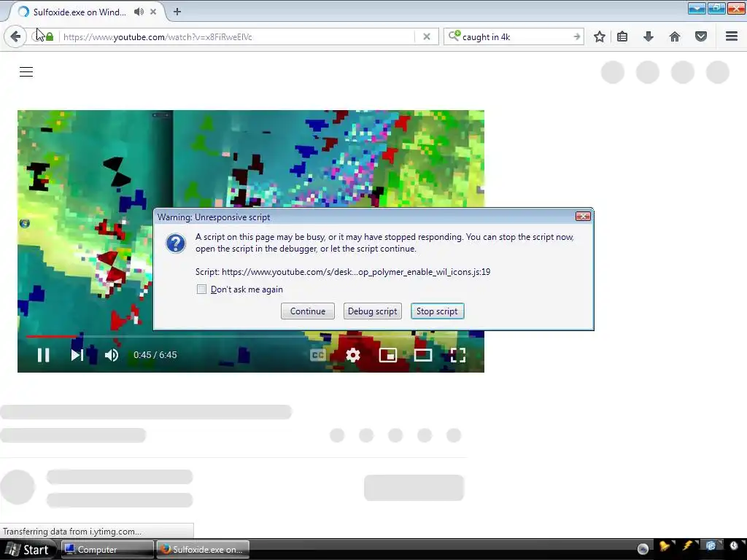Screen dimensions: 747x560
Task: Click the video time display 0:45 / 6:45
Action: coord(155,355)
